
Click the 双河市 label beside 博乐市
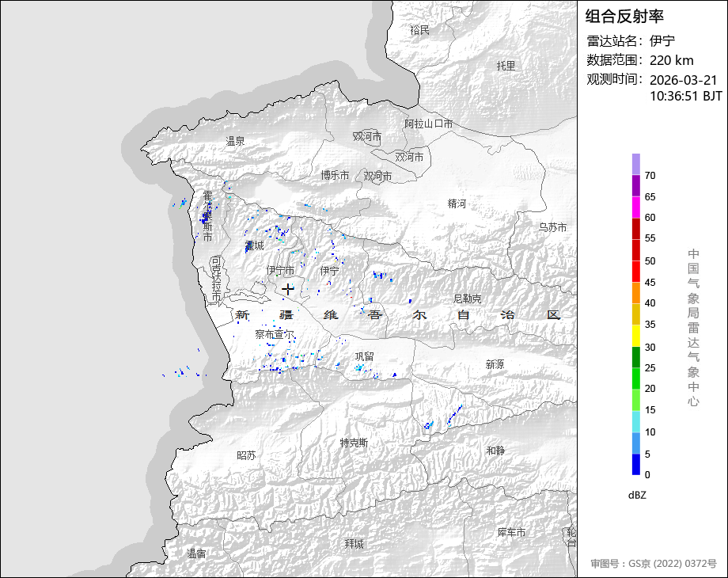(377, 176)
